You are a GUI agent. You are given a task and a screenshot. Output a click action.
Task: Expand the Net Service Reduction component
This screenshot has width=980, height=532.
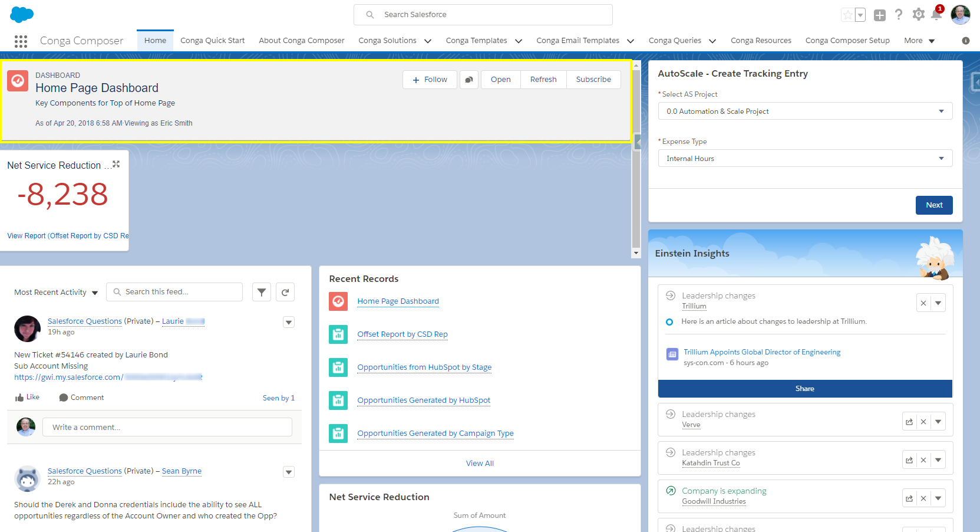click(116, 165)
